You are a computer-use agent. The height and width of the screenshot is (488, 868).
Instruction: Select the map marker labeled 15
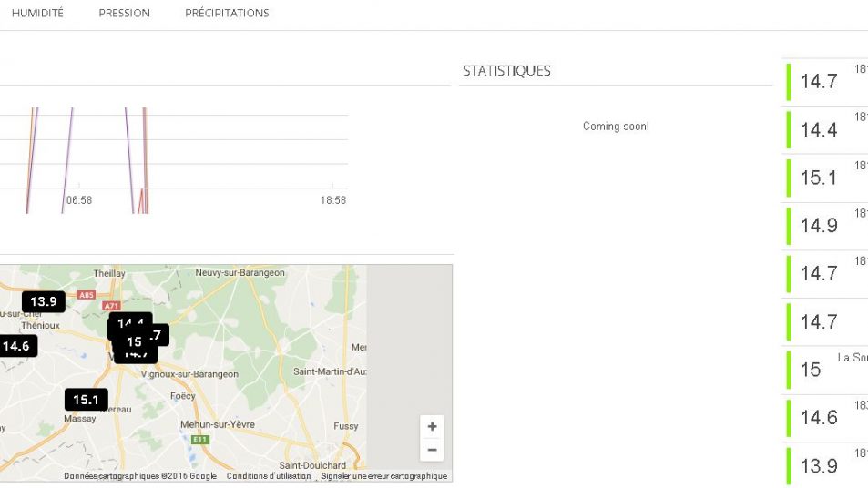click(x=134, y=342)
